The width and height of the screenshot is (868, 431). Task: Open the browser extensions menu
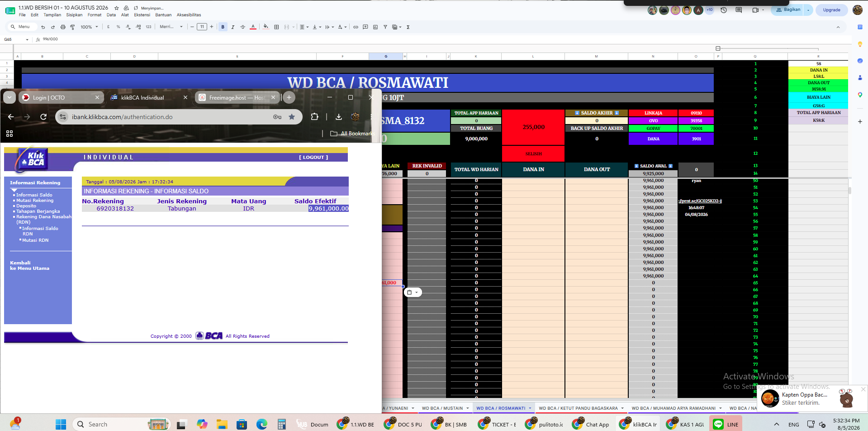click(315, 117)
